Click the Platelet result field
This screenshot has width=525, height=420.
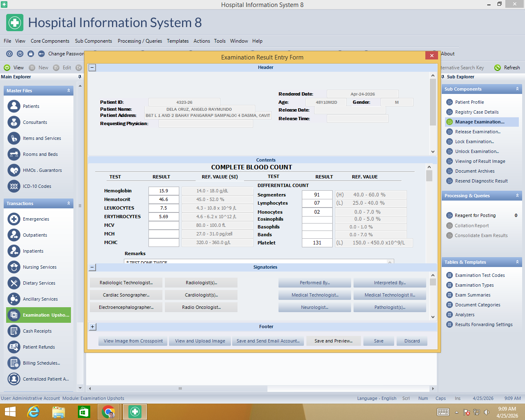(x=317, y=243)
